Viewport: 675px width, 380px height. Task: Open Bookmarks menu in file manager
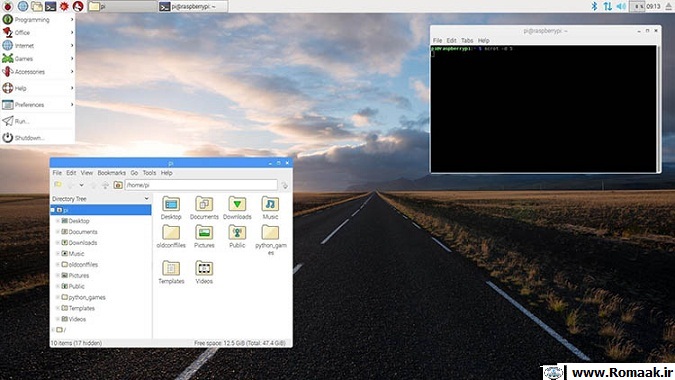click(111, 173)
